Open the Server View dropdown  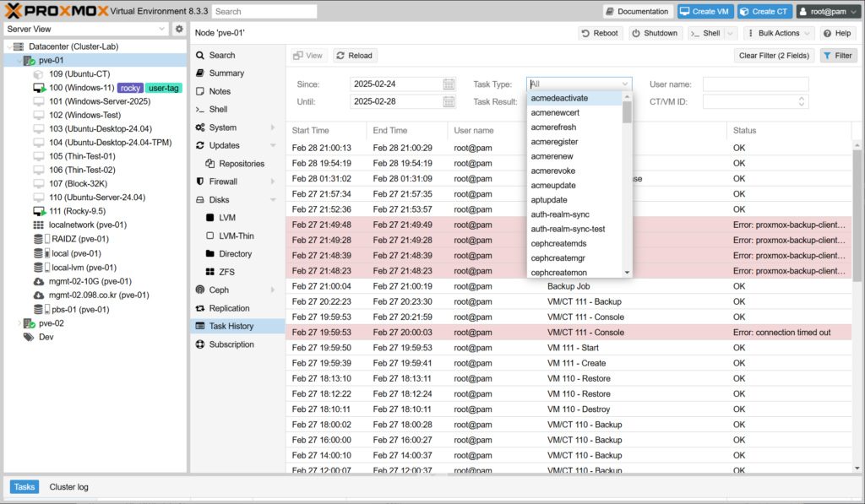coord(86,29)
